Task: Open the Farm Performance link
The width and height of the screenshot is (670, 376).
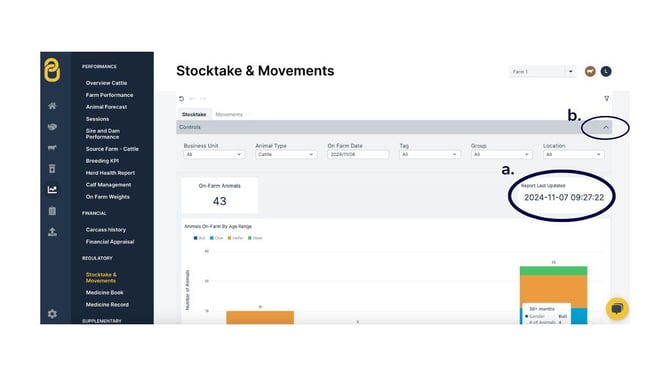Action: 109,95
